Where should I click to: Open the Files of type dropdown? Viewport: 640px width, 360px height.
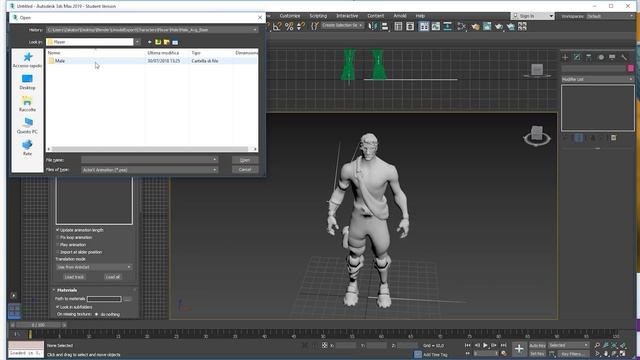click(x=149, y=169)
